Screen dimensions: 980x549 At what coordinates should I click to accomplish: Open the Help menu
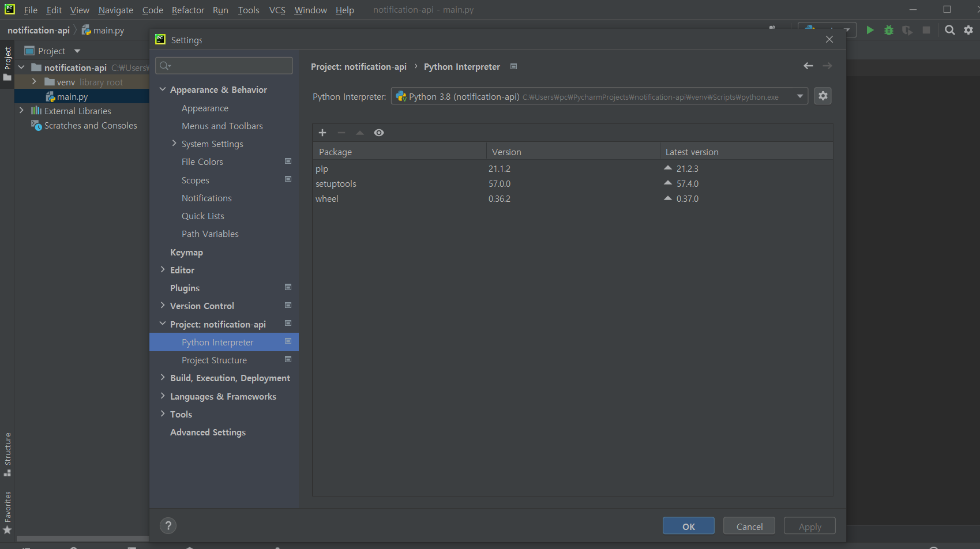tap(345, 10)
